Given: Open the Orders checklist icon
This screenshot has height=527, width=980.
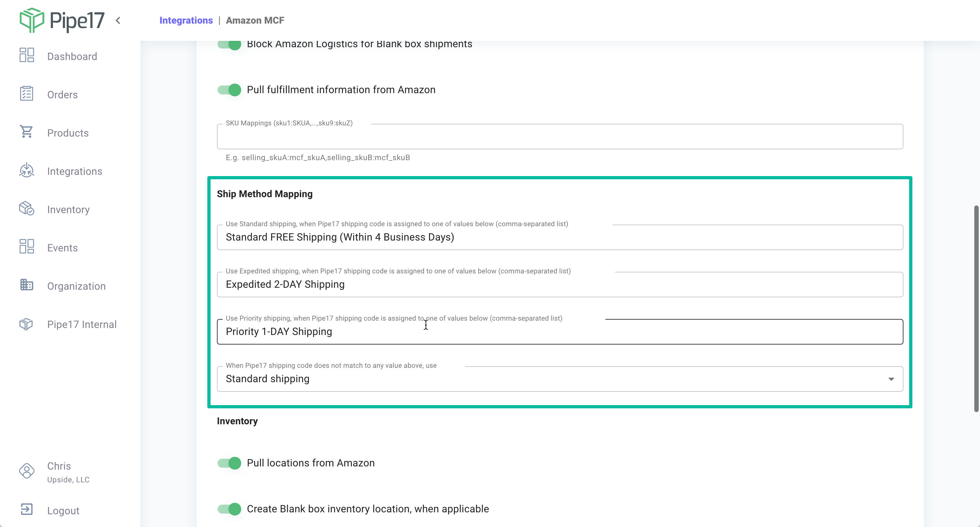Looking at the screenshot, I should [x=26, y=93].
